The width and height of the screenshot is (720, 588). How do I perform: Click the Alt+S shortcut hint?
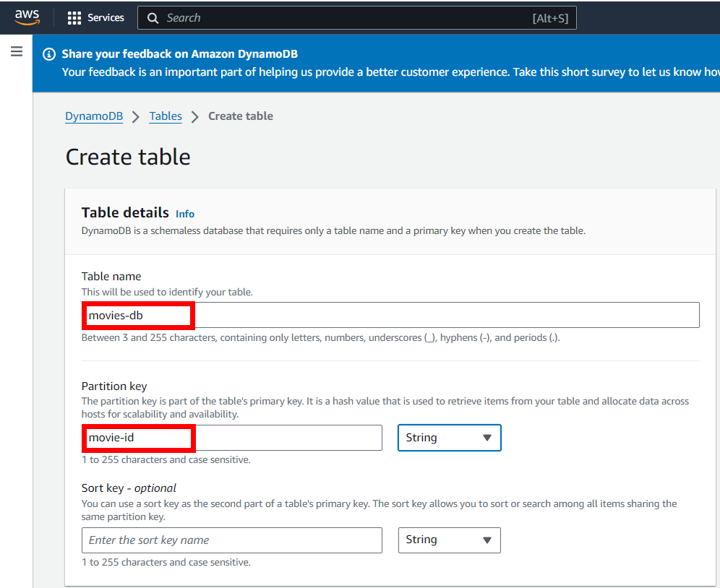(x=550, y=18)
